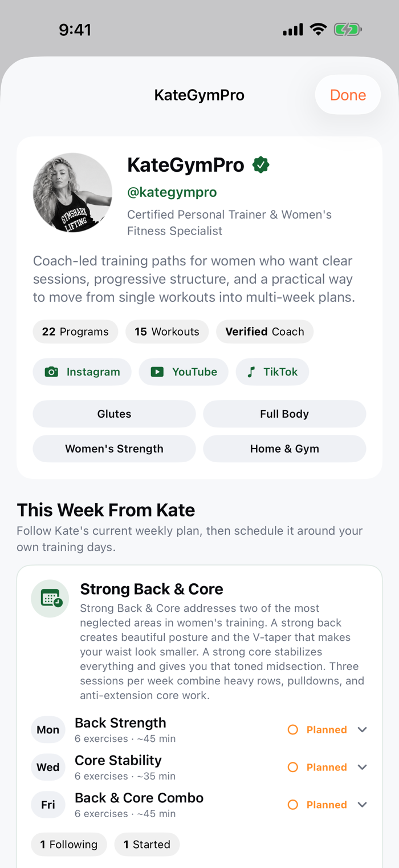Select the Glutes category tag

[x=114, y=414]
